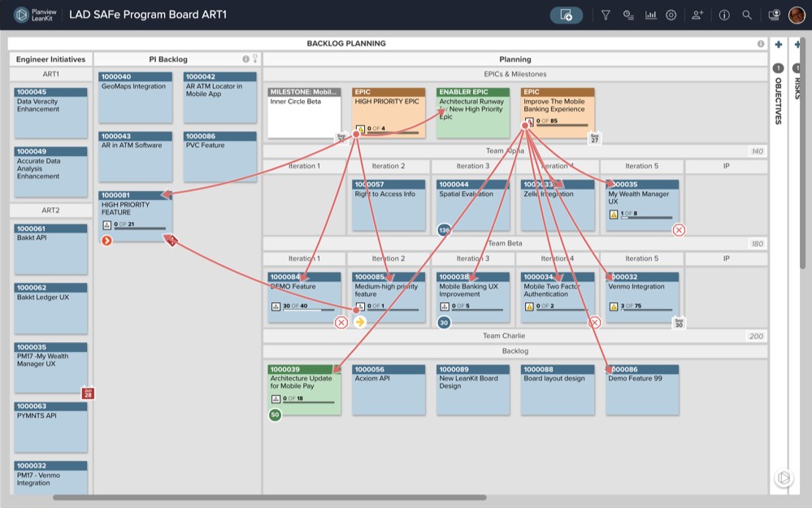
Task: View board info via the info icon
Action: (x=723, y=14)
